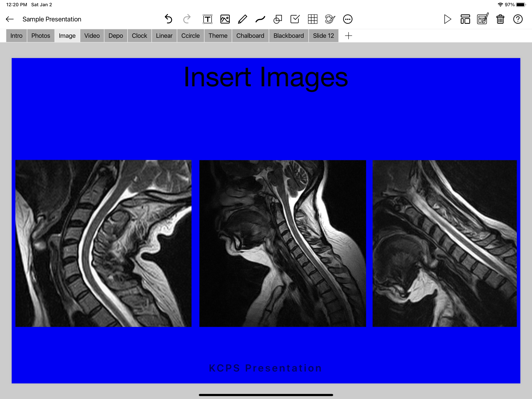Tap the Sample Presentation title

[52, 19]
